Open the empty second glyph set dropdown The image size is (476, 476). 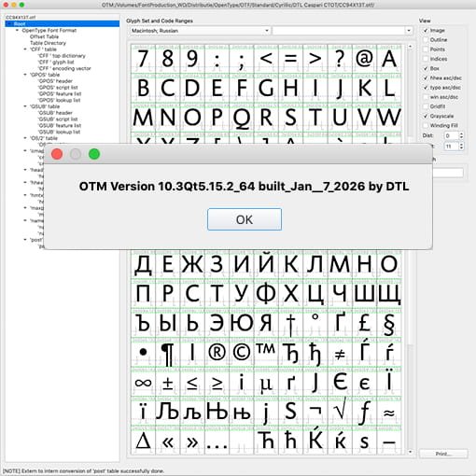pos(343,31)
